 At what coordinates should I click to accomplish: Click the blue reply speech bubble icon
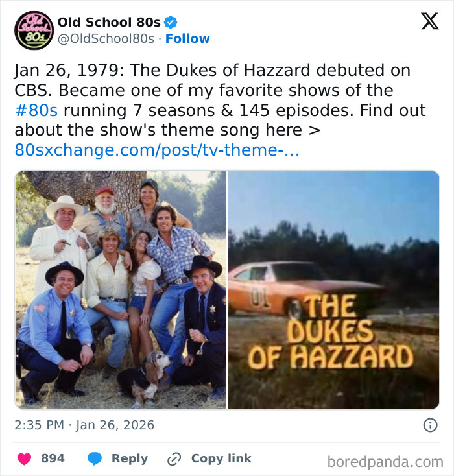[95, 458]
